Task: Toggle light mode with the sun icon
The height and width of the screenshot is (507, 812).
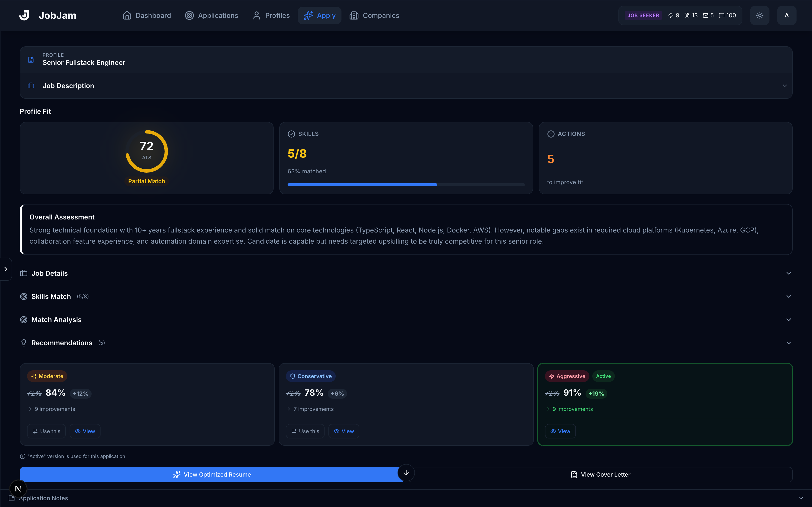Action: click(x=759, y=15)
